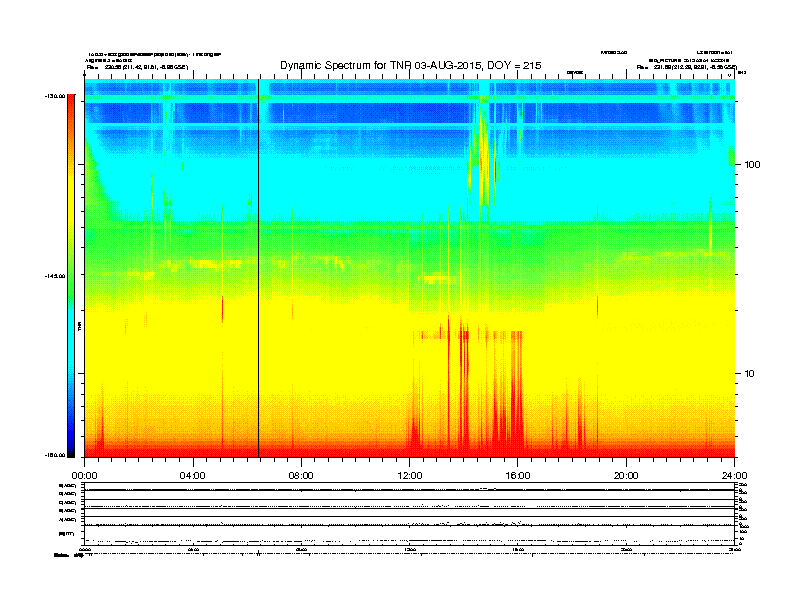Click the 08:00 time axis label
The width and height of the screenshot is (792, 612).
tap(301, 476)
